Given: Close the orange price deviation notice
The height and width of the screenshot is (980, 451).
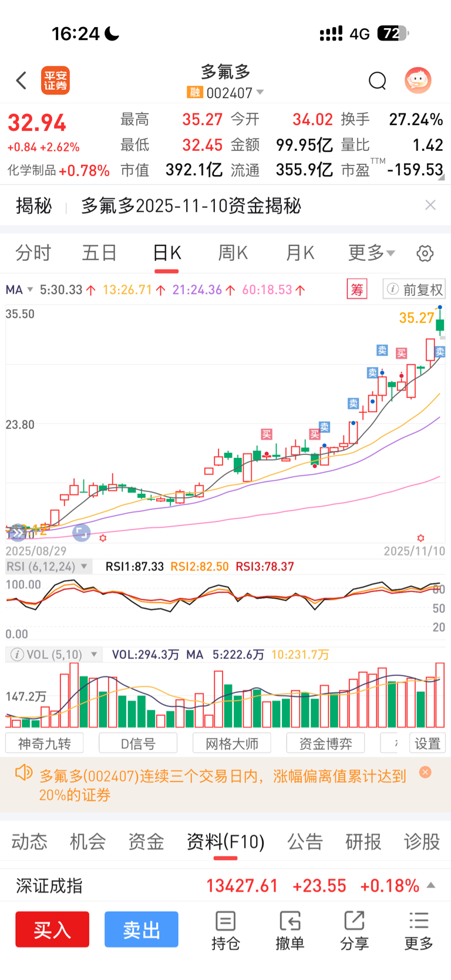Looking at the screenshot, I should coord(426,772).
